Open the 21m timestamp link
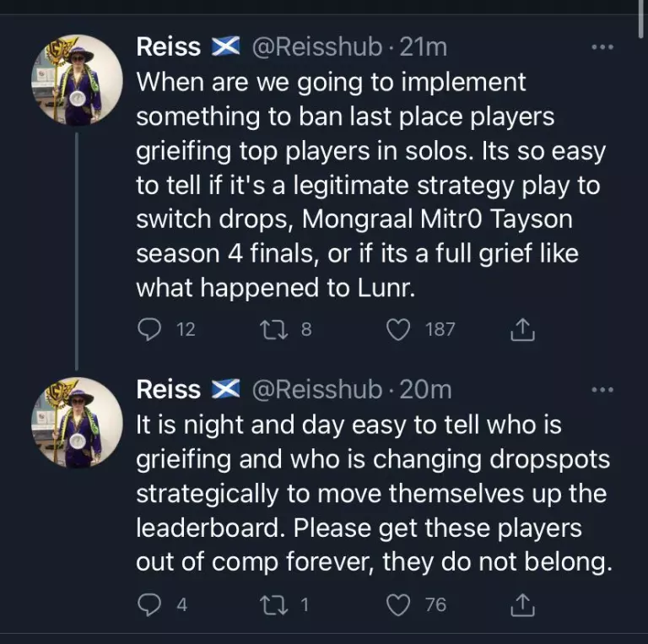This screenshot has height=644, width=648. point(424,46)
